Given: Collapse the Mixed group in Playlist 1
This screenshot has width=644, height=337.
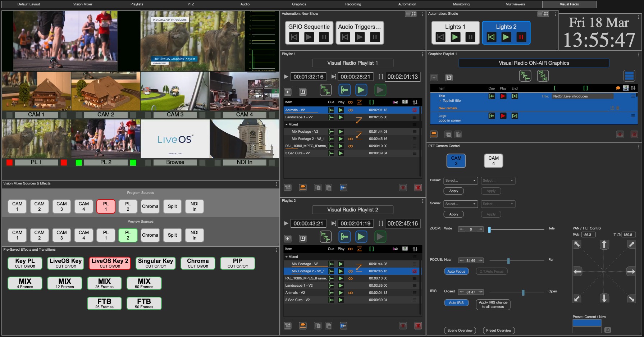Looking at the screenshot, I should pos(287,124).
